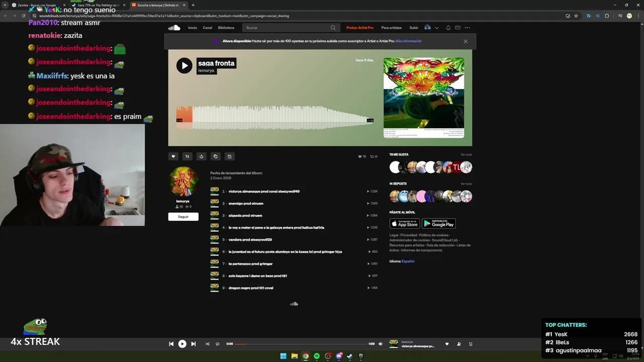Click the search magnifier icon
Viewport: 644px width, 362px height.
click(333, 28)
